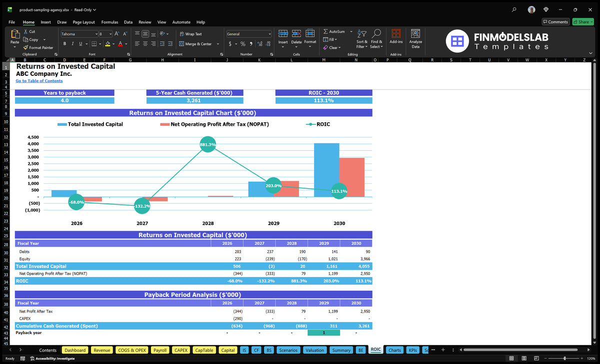Apply the Borders grid icon
Image resolution: width=600 pixels, height=364 pixels.
pyautogui.click(x=94, y=44)
